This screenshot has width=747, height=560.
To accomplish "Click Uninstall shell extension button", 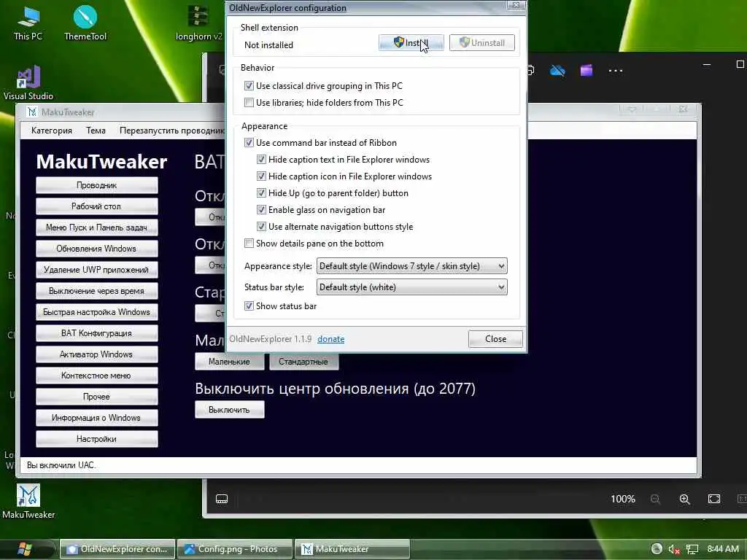I will pyautogui.click(x=481, y=43).
